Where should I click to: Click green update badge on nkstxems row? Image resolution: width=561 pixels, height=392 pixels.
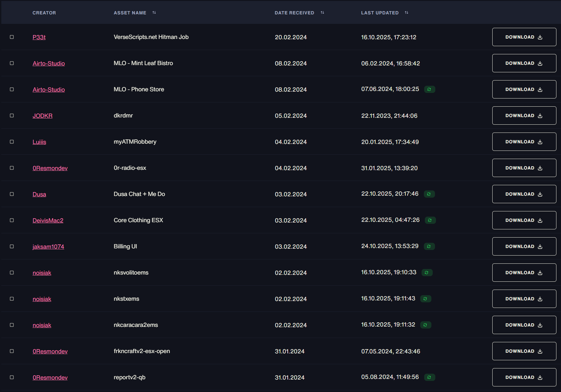(425, 299)
